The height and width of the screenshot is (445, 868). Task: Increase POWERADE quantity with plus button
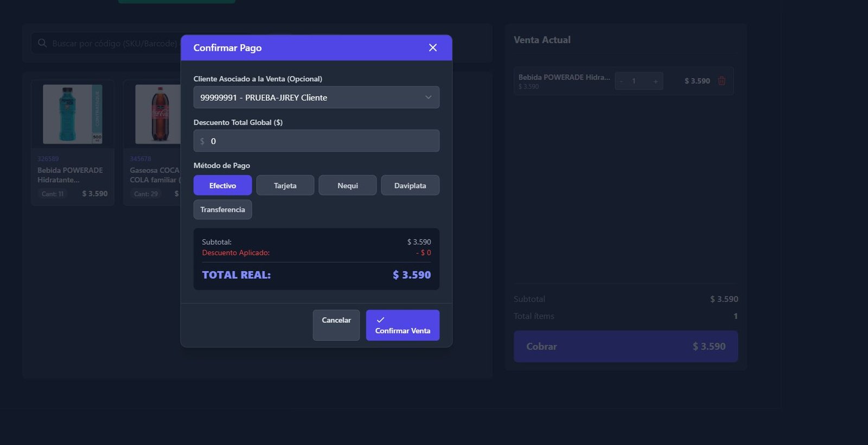[x=655, y=81]
